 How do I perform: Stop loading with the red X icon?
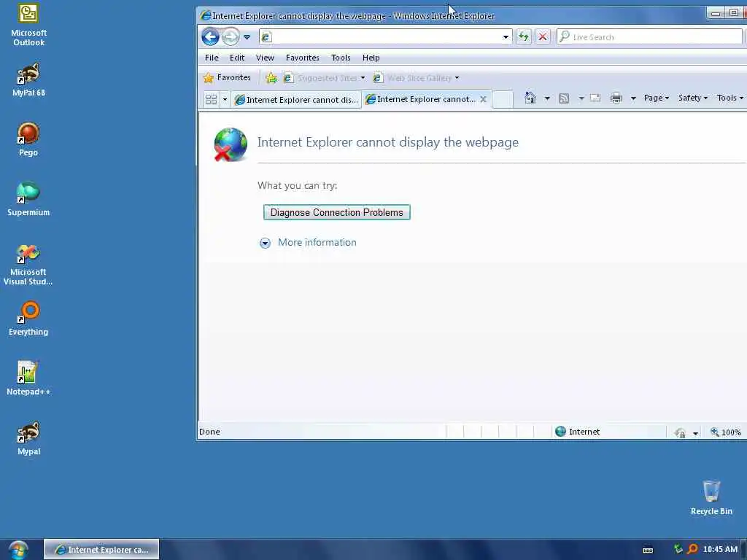[x=543, y=36]
